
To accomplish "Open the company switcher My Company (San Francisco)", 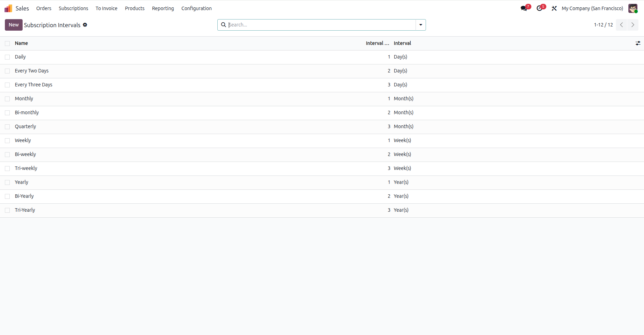I will click(x=592, y=8).
